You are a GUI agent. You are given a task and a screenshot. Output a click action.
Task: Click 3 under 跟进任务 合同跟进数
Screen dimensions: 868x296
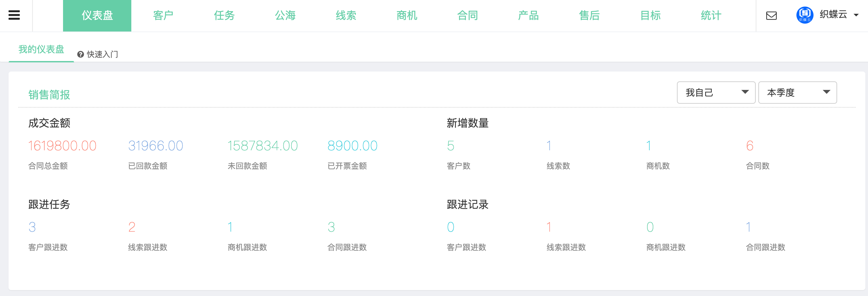(331, 227)
